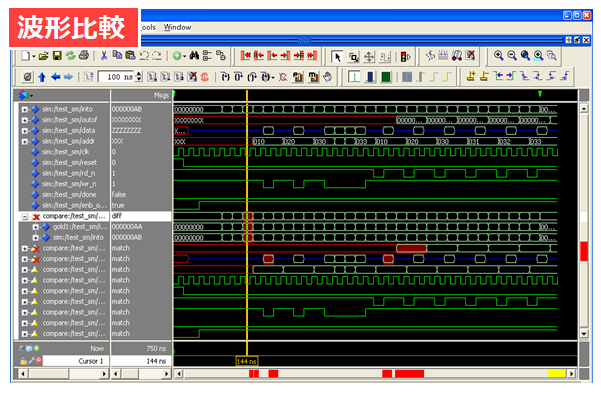Viewport: 601px width, 396px height.
Task: Expand the gold1:/test_sm signal row
Action: (x=36, y=227)
